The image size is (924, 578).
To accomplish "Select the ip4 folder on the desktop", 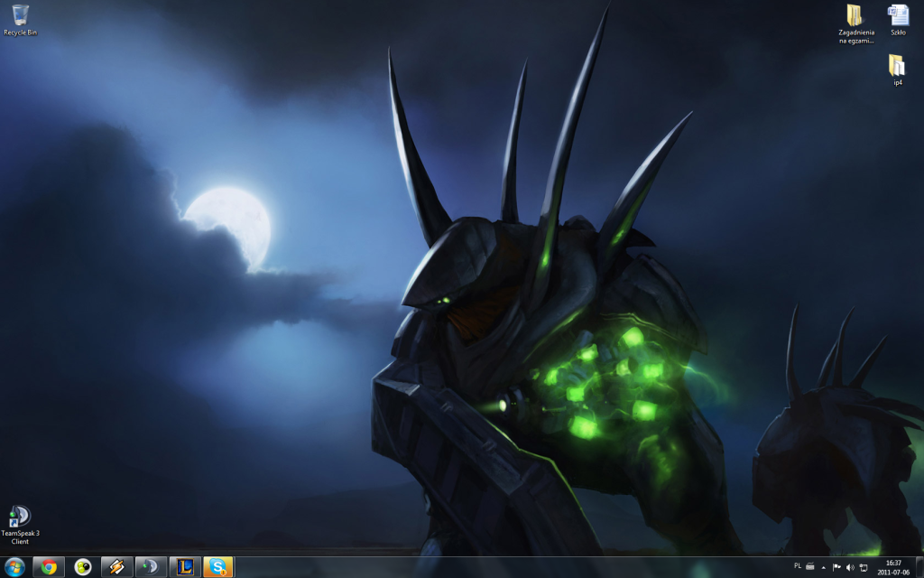I will click(x=897, y=70).
